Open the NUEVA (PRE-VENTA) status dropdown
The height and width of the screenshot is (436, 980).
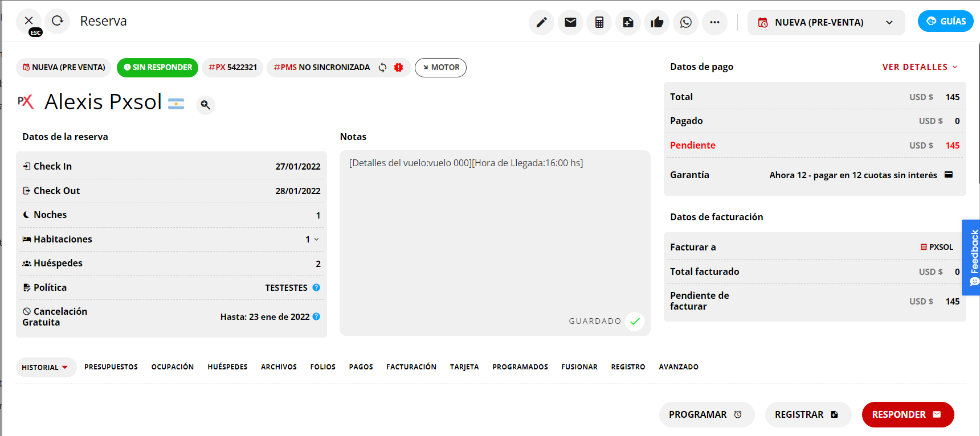826,22
